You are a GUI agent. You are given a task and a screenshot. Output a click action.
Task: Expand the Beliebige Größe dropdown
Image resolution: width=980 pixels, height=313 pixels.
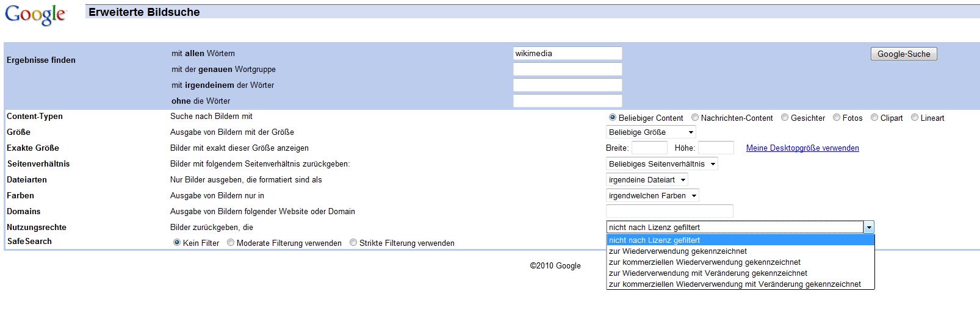point(650,132)
